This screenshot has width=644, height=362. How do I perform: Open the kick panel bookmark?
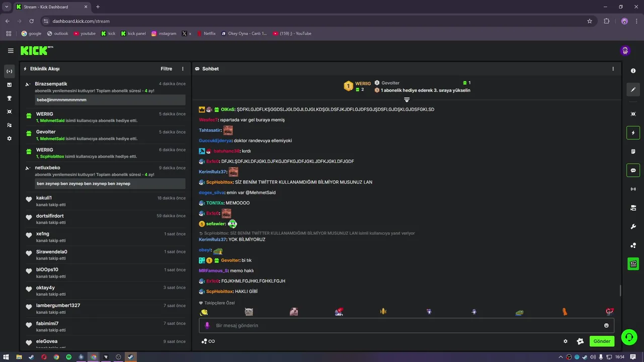pyautogui.click(x=133, y=34)
